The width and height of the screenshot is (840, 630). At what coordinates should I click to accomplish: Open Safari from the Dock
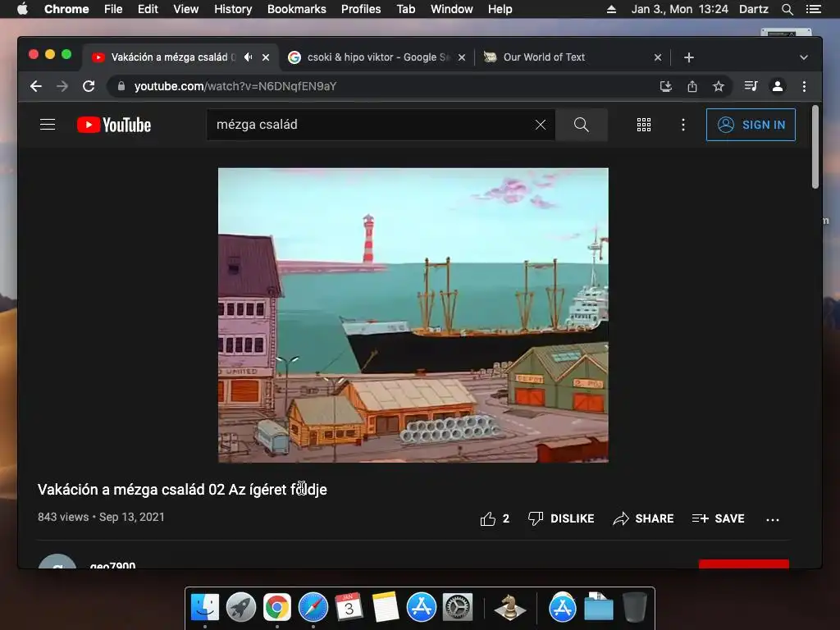click(x=313, y=608)
